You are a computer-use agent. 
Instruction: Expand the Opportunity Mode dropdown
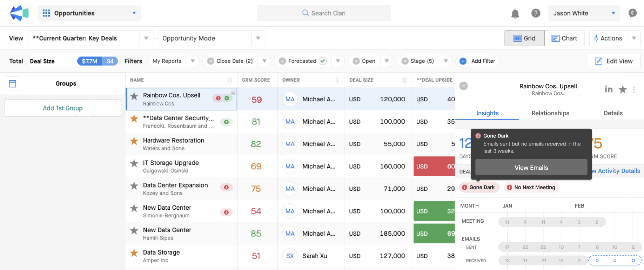[x=258, y=38]
